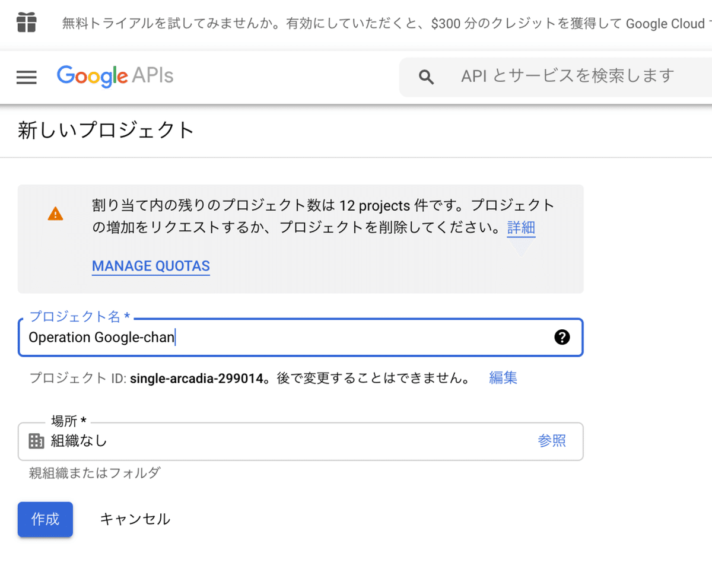The width and height of the screenshot is (712, 588).
Task: Select the 新しいプロジェクト page heading
Action: pyautogui.click(x=106, y=131)
